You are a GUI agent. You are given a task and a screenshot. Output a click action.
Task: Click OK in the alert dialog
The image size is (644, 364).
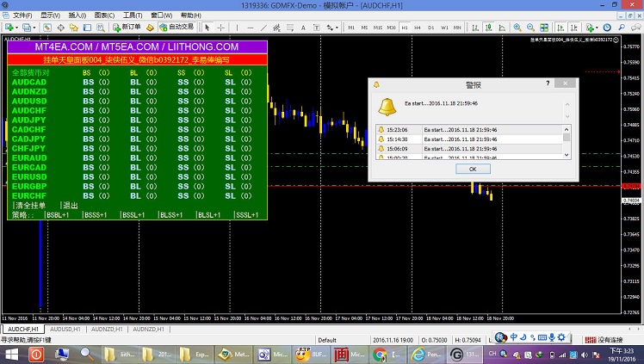coord(473,169)
